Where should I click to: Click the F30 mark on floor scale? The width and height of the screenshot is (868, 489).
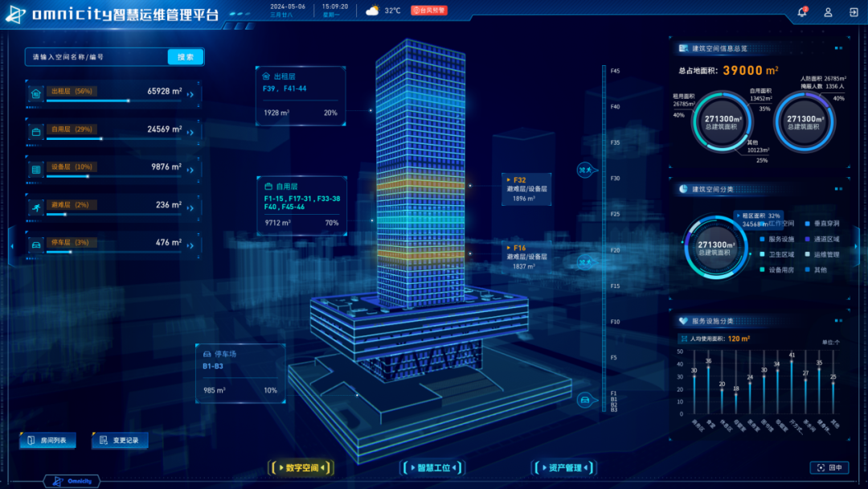tap(615, 178)
